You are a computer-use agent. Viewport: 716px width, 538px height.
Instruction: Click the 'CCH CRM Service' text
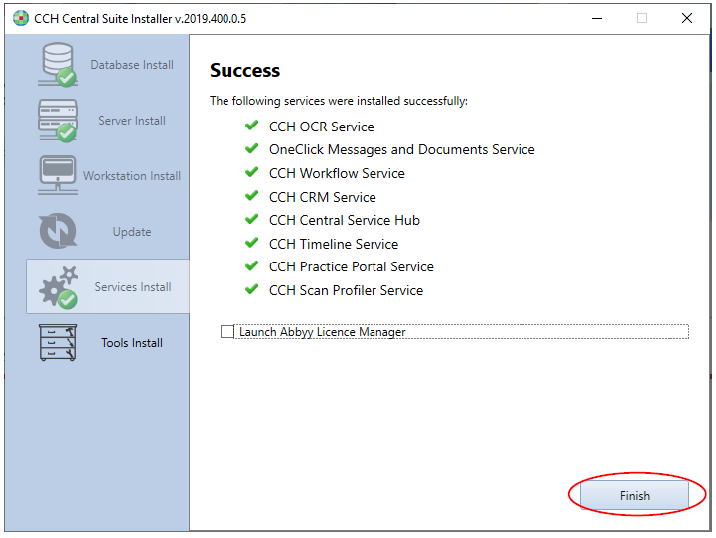(322, 197)
